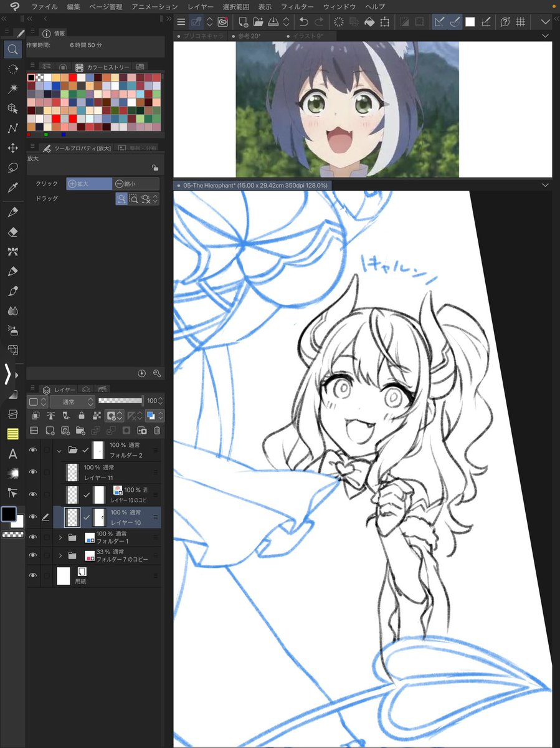Viewport: 560px width, 748px height.
Task: Select the Text tool
Action: pyautogui.click(x=12, y=454)
